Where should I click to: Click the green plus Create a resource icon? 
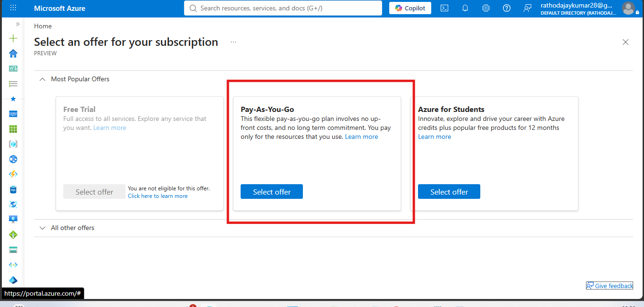click(x=13, y=38)
